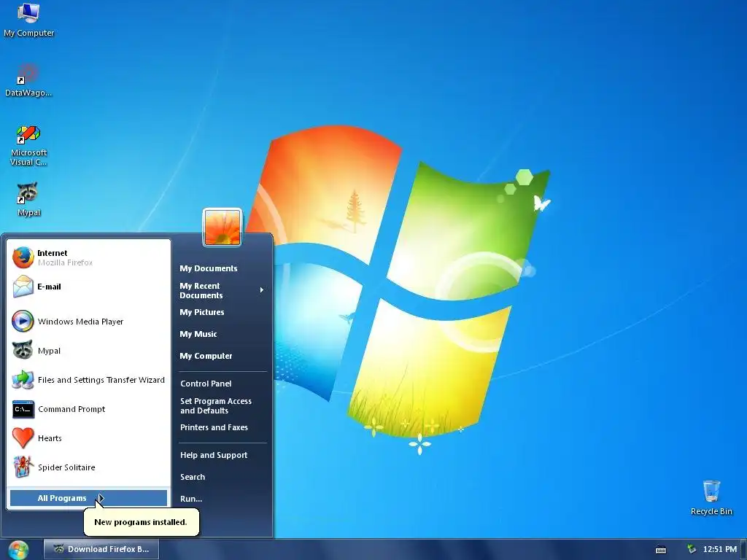
Task: Open the Run... dialog
Action: 191,499
